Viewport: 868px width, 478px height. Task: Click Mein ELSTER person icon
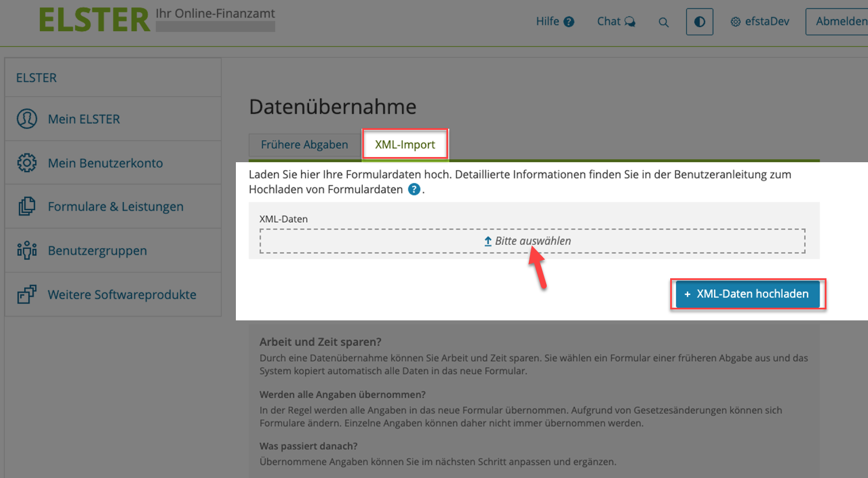27,119
